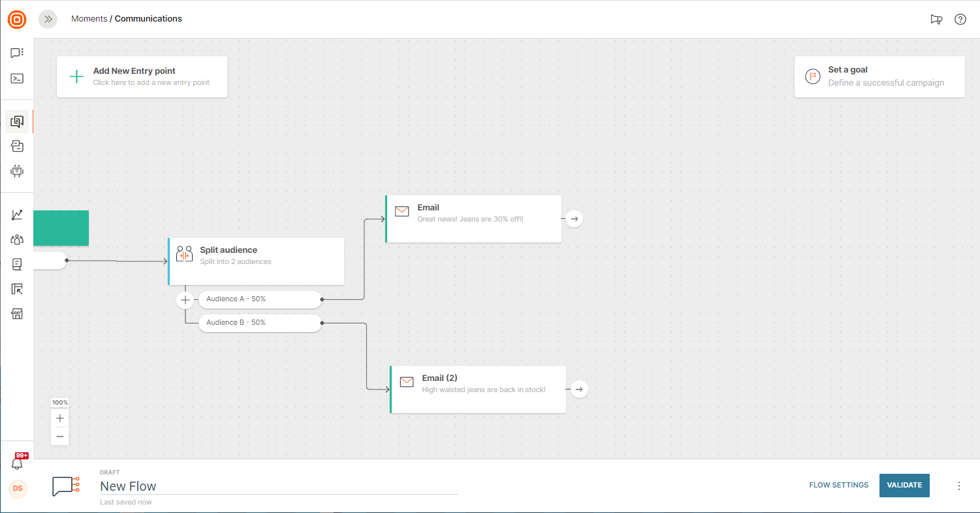Open the help question mark icon

(x=960, y=19)
